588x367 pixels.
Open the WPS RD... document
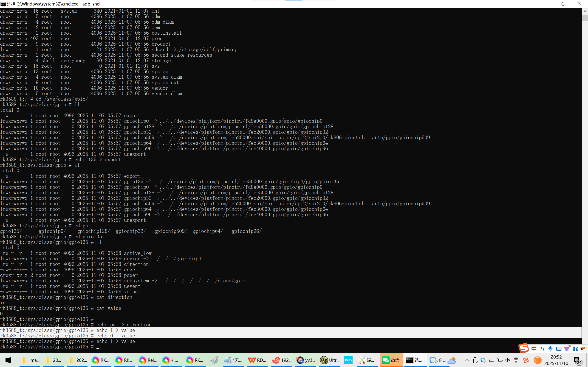click(x=257, y=360)
